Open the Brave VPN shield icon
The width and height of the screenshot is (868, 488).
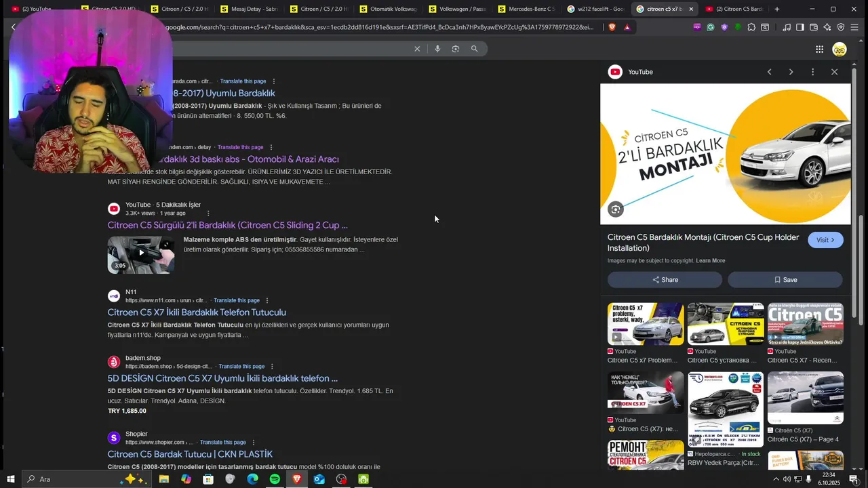click(841, 27)
